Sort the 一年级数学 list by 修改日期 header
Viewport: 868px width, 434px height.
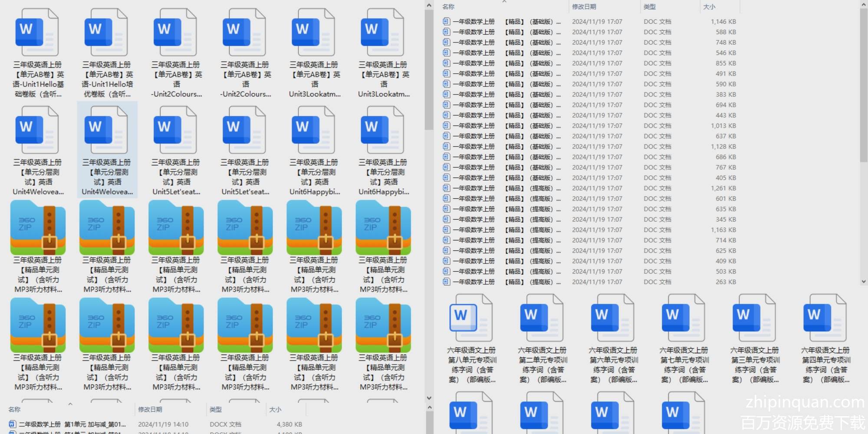coord(584,7)
